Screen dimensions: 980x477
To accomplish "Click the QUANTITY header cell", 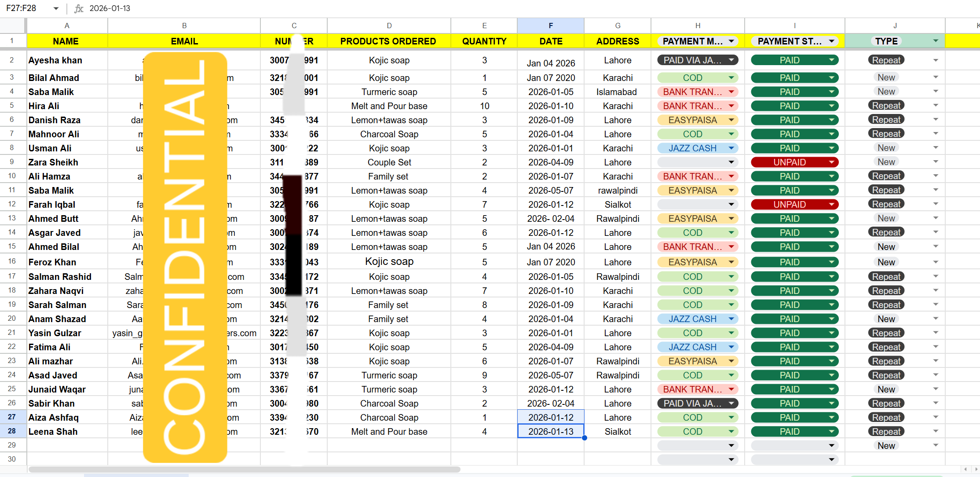I will pos(484,41).
